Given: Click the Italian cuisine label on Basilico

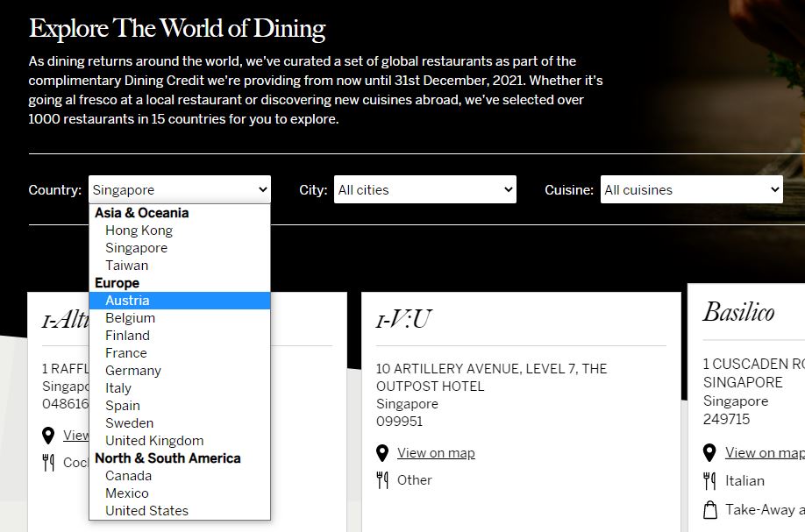Looking at the screenshot, I should coord(744,480).
